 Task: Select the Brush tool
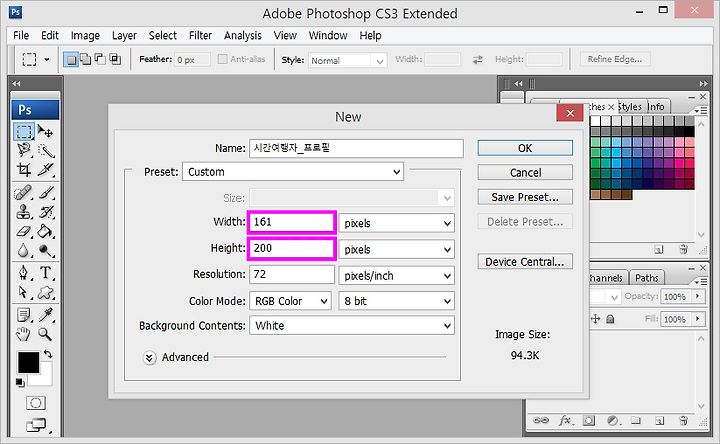click(45, 192)
